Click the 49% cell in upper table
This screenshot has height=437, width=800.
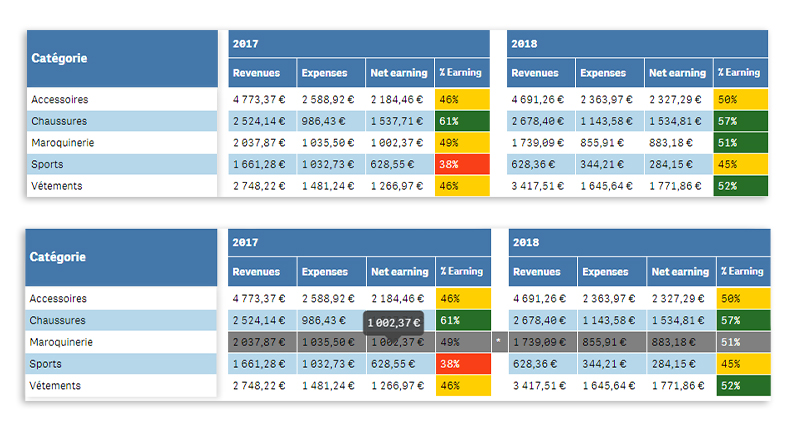[x=462, y=143]
